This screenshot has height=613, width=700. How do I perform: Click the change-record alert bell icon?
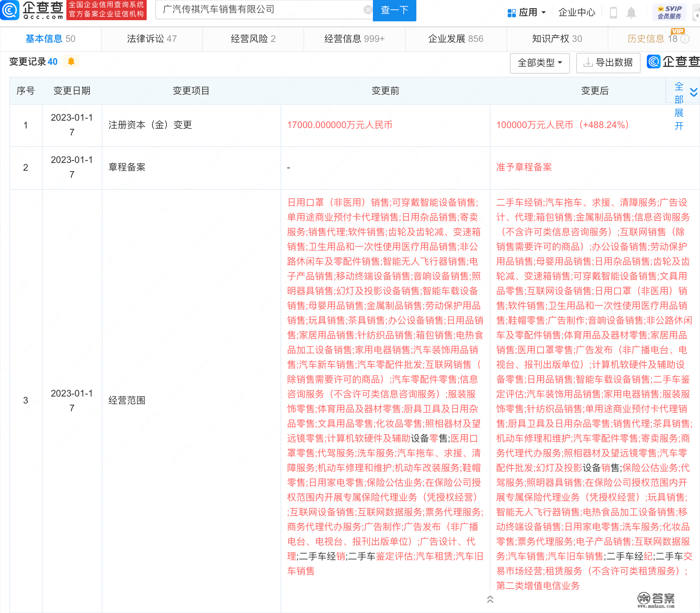(x=71, y=61)
